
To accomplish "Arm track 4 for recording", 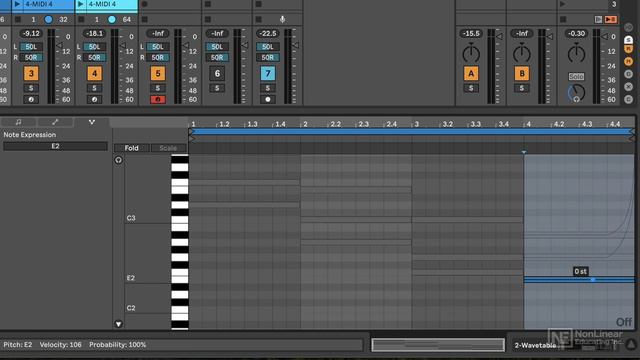I will pos(94,99).
